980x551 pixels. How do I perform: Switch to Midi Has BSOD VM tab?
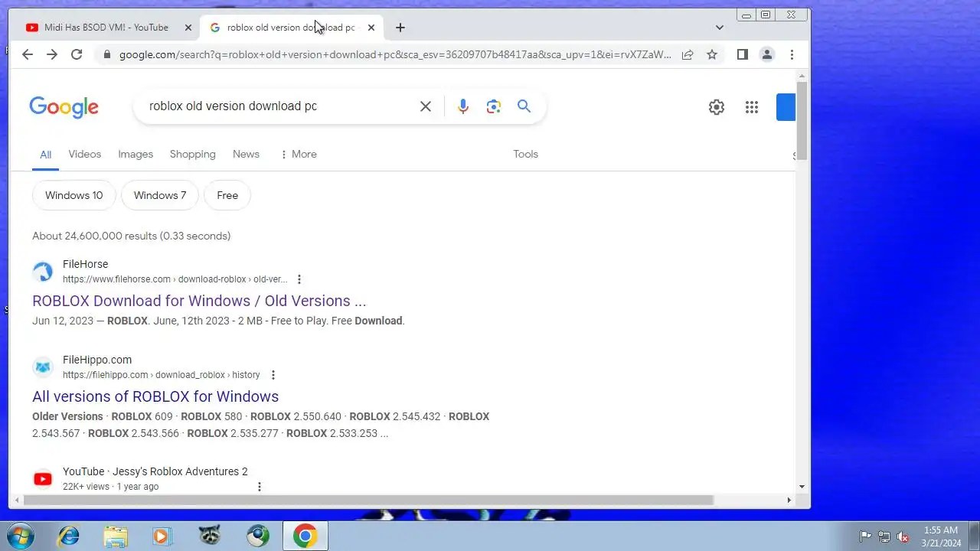pos(106,28)
